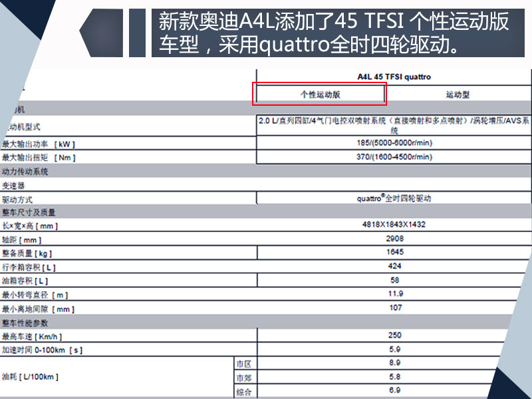Click the '最高车速 [Km/h]' row label
Viewport: 532px width, 399px height.
pos(32,336)
